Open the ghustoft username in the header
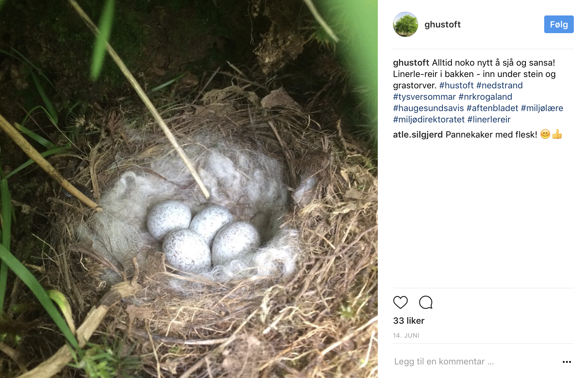The image size is (588, 378). pyautogui.click(x=442, y=24)
